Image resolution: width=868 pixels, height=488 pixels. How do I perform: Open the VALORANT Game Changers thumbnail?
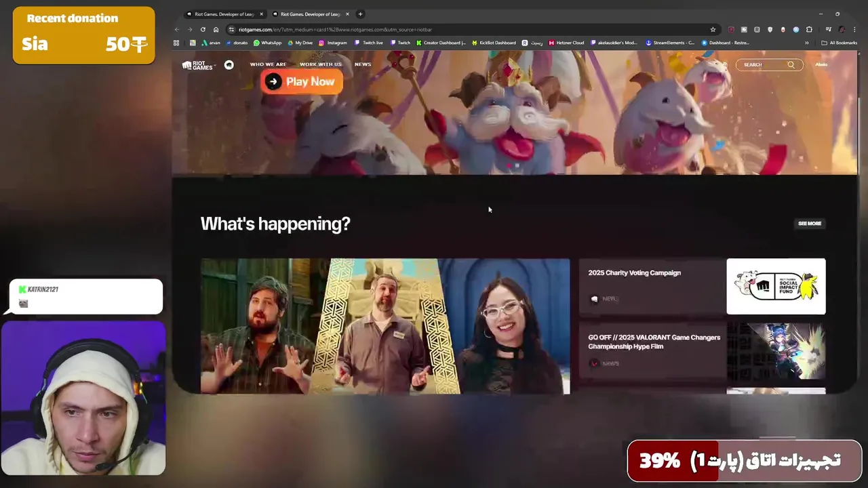pyautogui.click(x=776, y=351)
